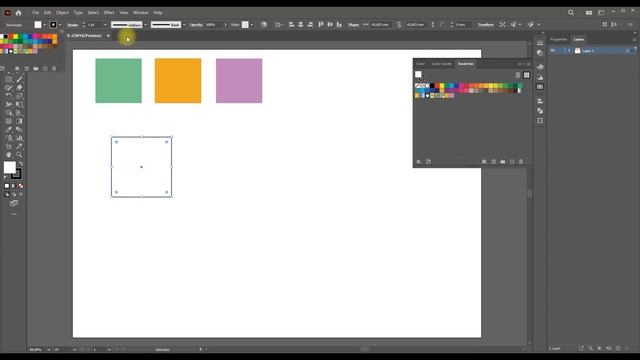Create new layer icon in Layers panel
Screen dimensions: 640x360
(x=618, y=348)
